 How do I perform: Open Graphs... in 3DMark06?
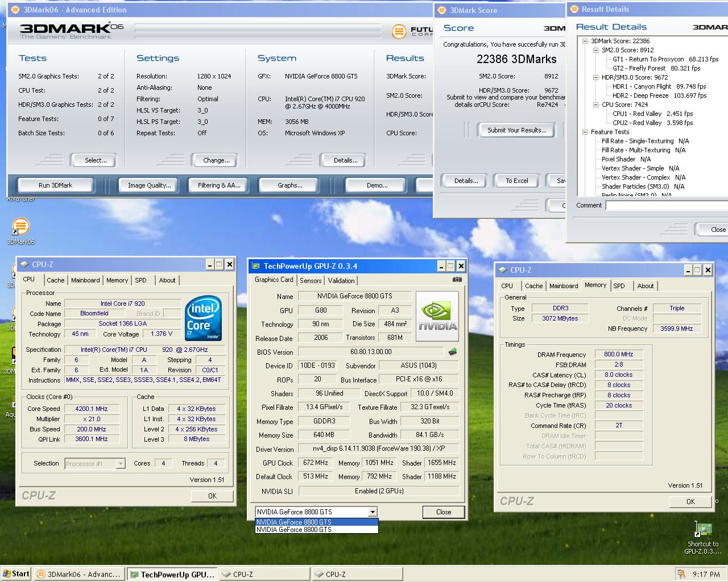(x=289, y=185)
